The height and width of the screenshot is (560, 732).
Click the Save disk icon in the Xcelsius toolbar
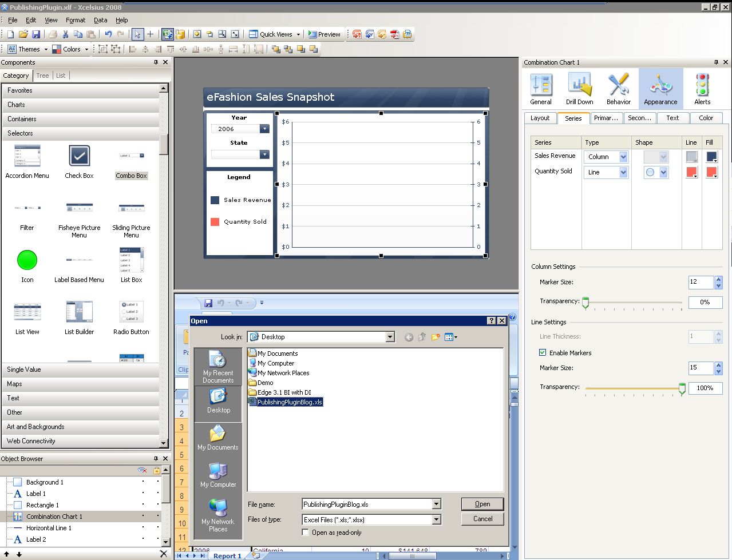point(35,34)
